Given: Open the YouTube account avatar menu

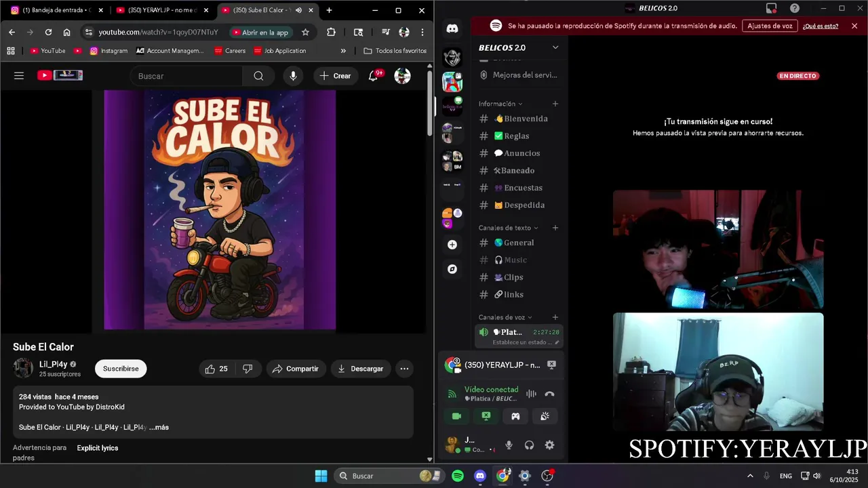Looking at the screenshot, I should [402, 76].
